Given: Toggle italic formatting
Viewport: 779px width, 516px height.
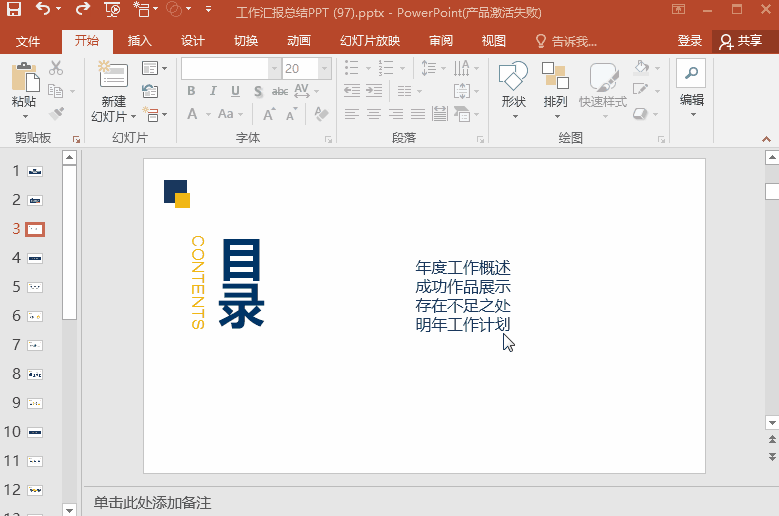Looking at the screenshot, I should point(213,91).
